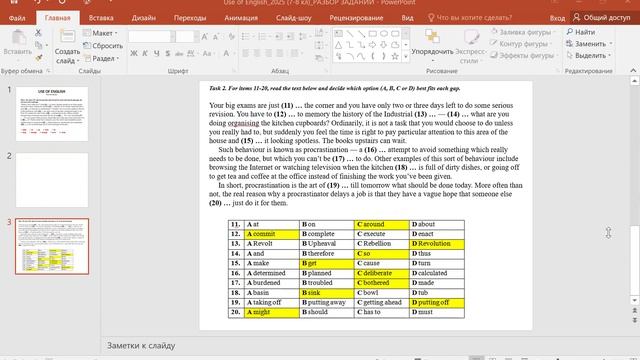Screen dimensions: 640x360
Task: Open the line spacing dropdown
Action: 304,37
